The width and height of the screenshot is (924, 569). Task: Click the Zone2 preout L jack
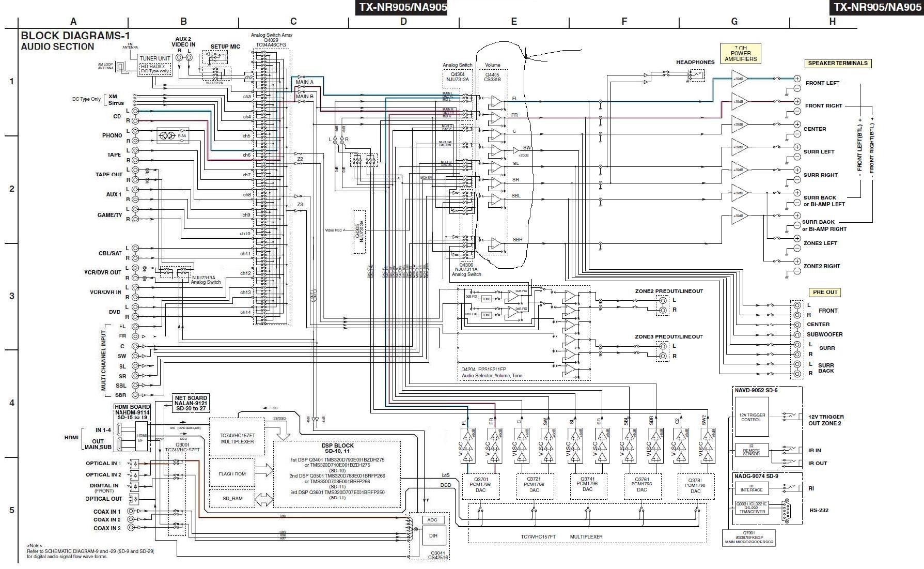[663, 300]
